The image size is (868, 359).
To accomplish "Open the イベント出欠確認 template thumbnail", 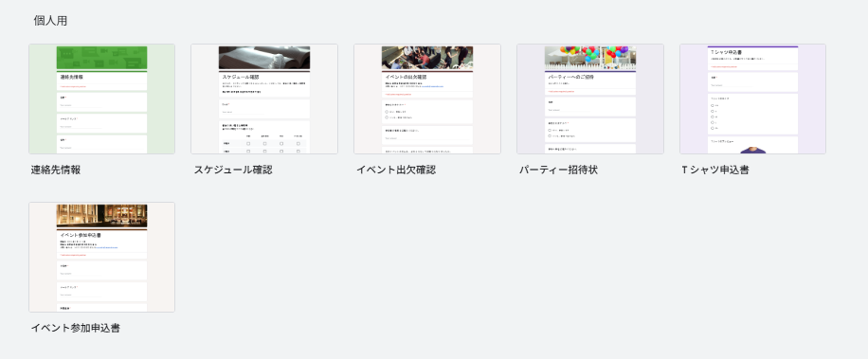I will coord(427,99).
